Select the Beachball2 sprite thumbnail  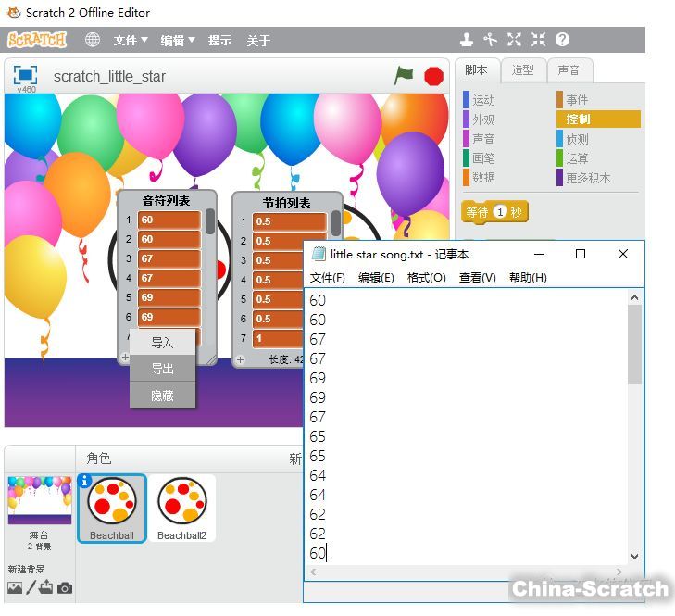pos(181,507)
